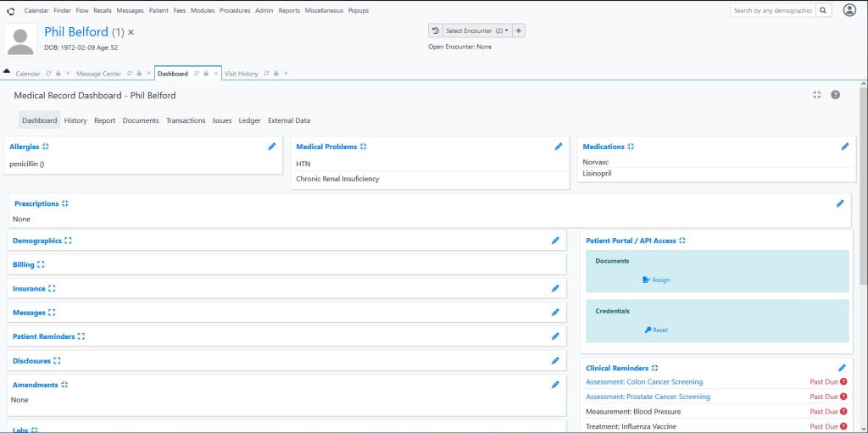Screen dimensions: 868x433
Task: Open encounter history clock icon
Action: click(x=436, y=31)
